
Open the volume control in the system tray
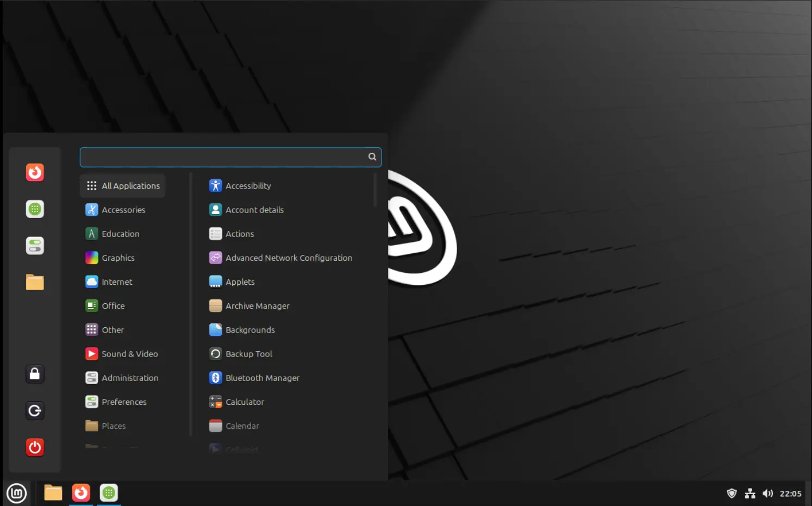tap(768, 493)
